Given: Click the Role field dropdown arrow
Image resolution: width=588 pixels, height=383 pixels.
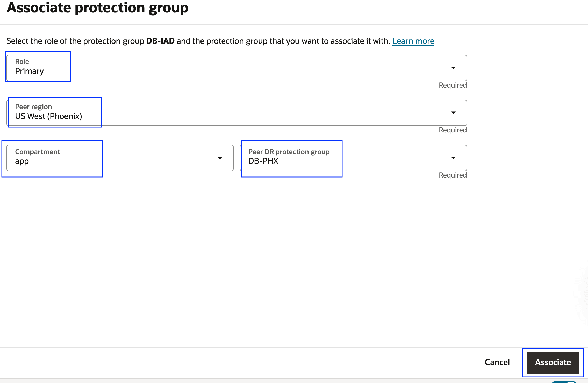Looking at the screenshot, I should [x=453, y=68].
